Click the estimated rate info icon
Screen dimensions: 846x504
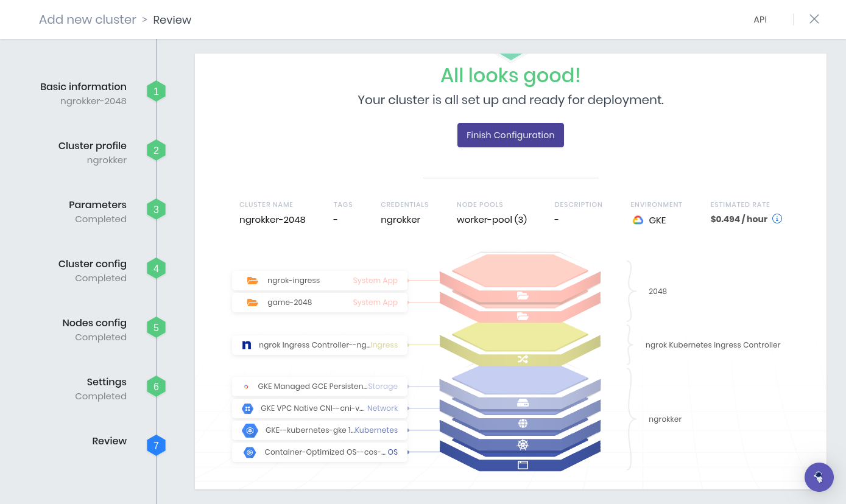point(777,219)
